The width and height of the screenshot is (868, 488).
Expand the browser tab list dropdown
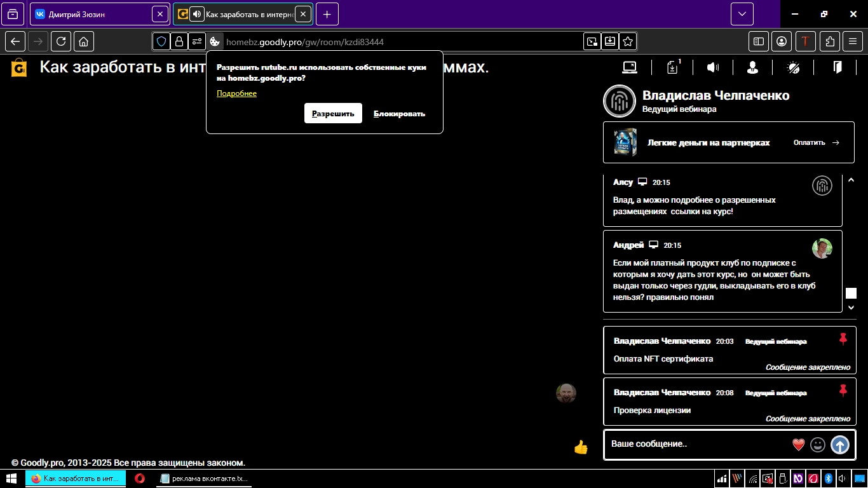point(742,14)
